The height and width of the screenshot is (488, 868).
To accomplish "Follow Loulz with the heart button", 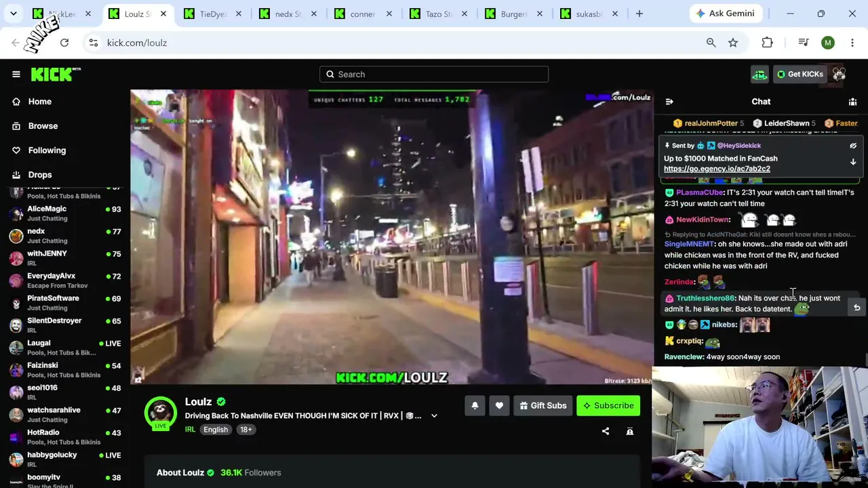I will tap(499, 405).
